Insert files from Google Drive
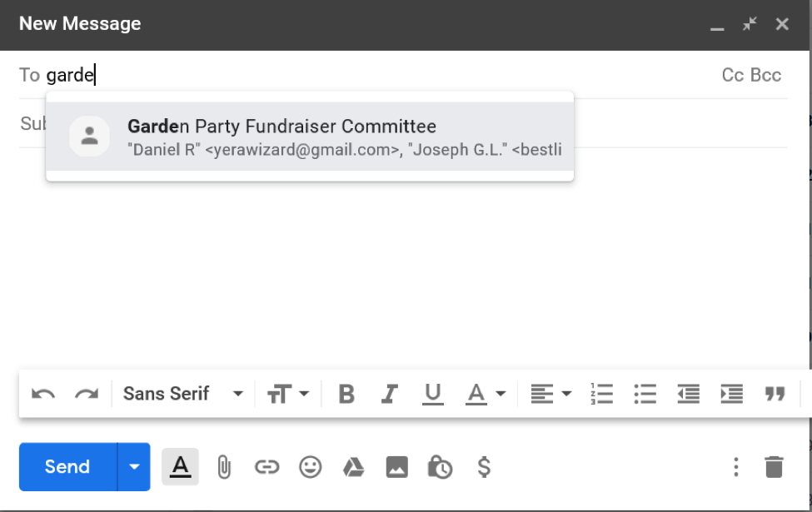 pyautogui.click(x=353, y=467)
